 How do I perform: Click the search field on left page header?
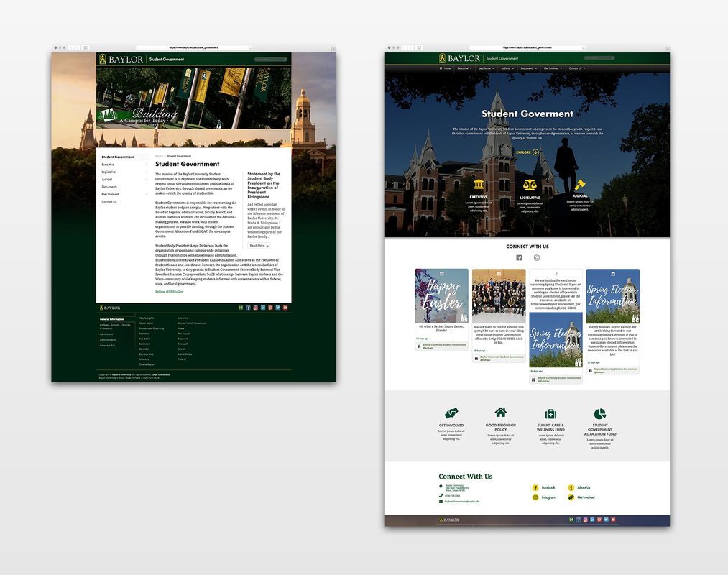(x=270, y=60)
